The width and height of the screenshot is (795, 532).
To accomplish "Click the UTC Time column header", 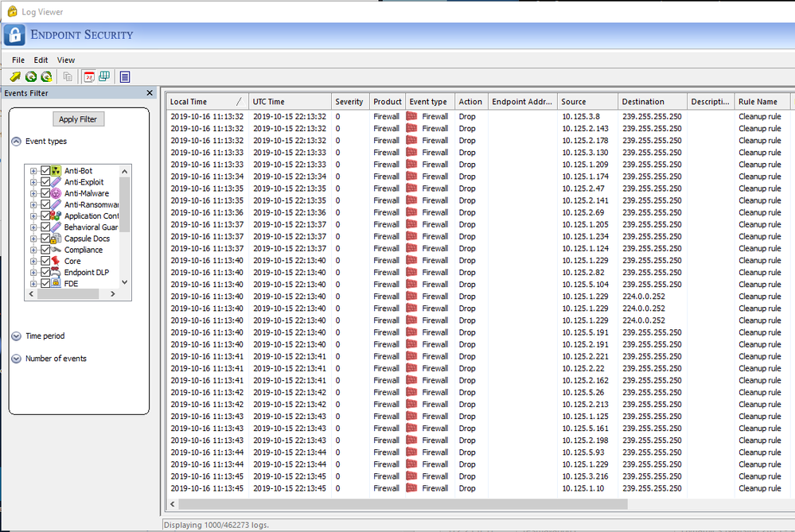I will coord(290,101).
